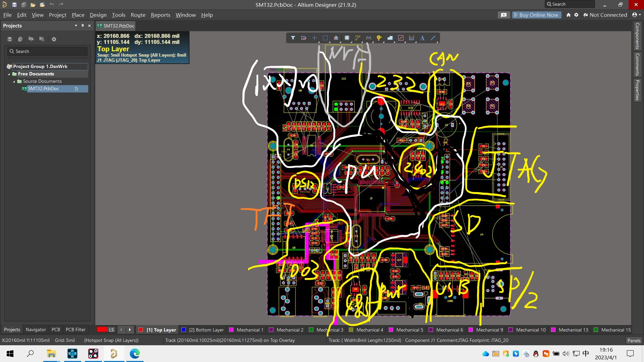This screenshot has width=644, height=362.
Task: Open the Design menu
Action: click(x=98, y=15)
